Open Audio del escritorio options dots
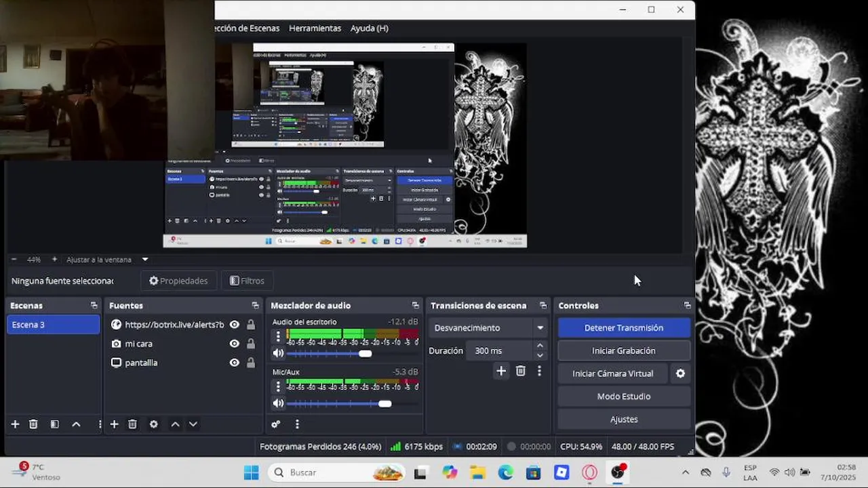 pyautogui.click(x=278, y=336)
